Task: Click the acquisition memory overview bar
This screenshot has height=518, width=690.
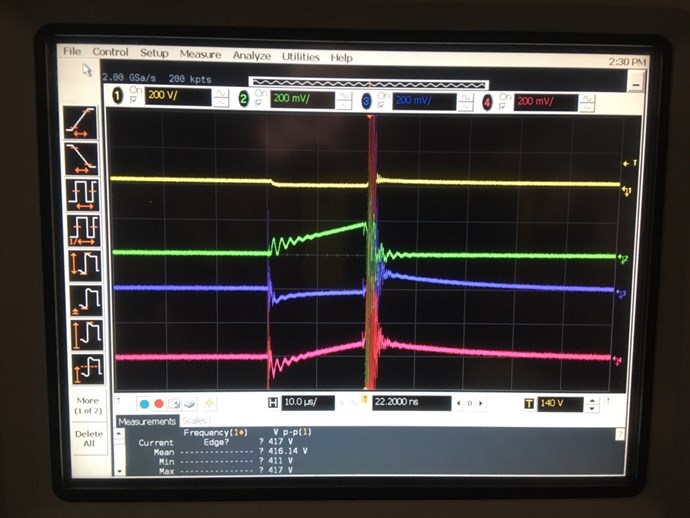Action: tap(369, 83)
